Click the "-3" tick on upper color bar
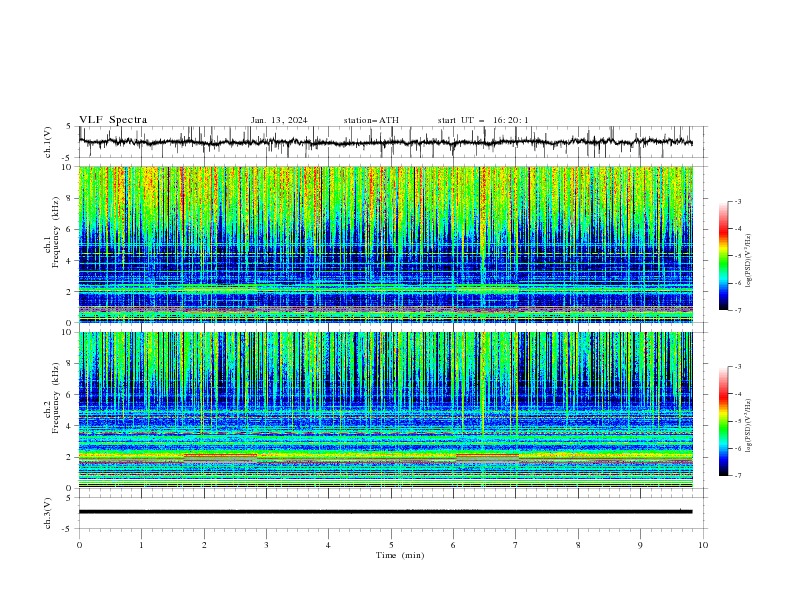 [x=737, y=201]
